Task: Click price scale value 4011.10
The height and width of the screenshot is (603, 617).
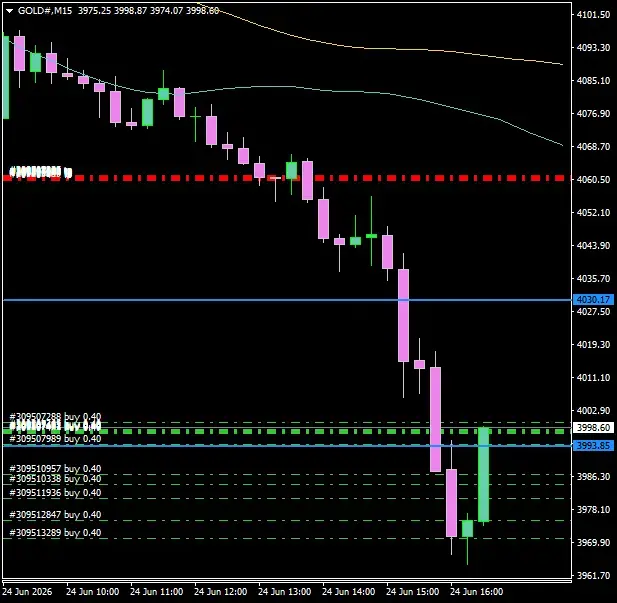Action: pyautogui.click(x=593, y=377)
